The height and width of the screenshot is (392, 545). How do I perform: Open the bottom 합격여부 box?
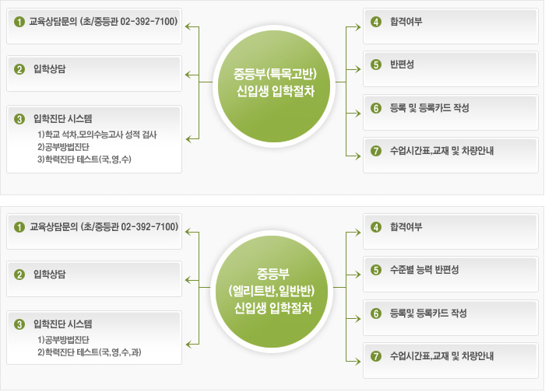coord(451,232)
